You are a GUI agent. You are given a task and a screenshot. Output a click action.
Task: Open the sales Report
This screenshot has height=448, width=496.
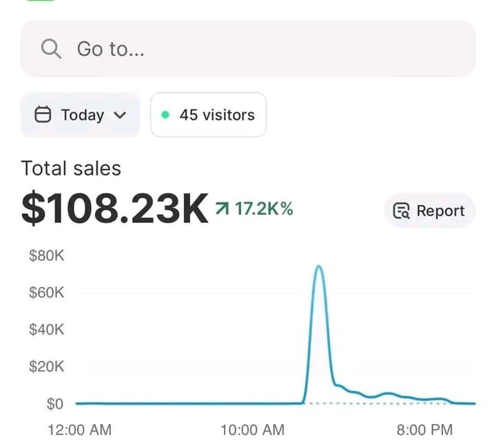click(429, 211)
